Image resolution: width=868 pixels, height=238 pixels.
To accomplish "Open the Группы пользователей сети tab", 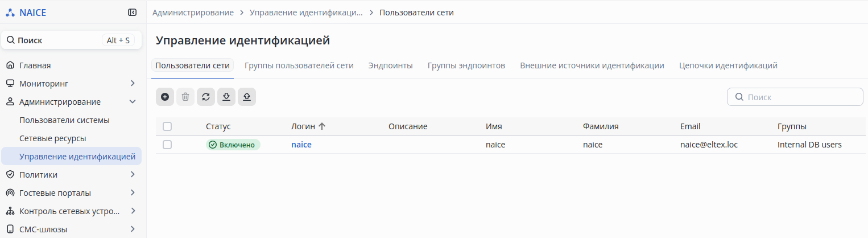I will tap(299, 65).
